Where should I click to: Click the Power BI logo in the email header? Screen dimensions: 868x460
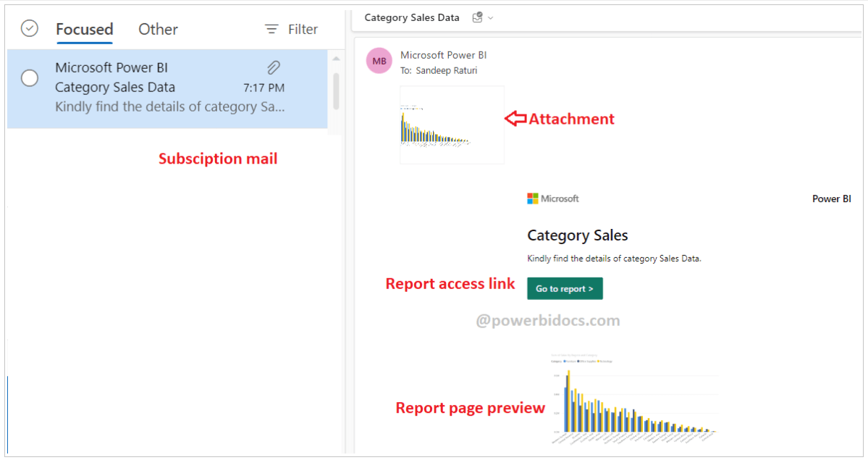(831, 198)
